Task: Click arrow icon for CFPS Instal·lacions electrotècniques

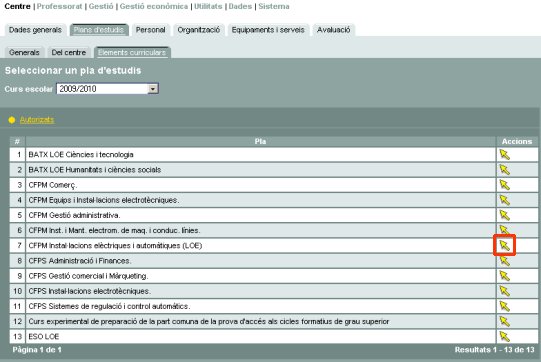Action: click(x=504, y=291)
